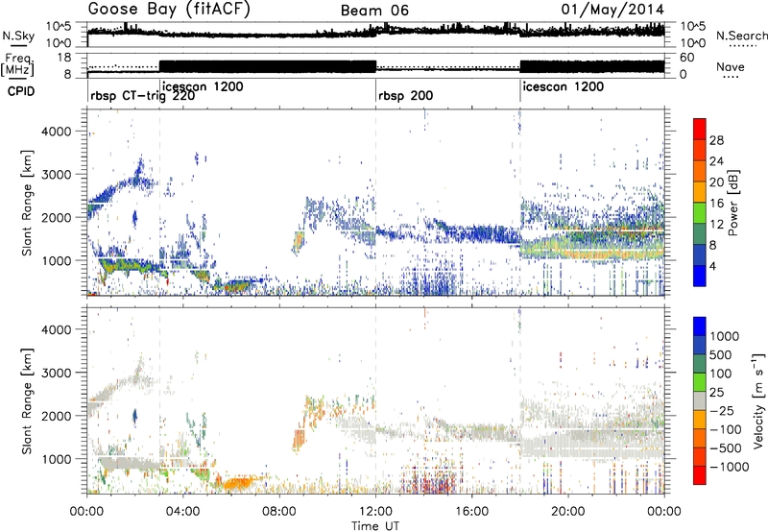Click the 'Nave' legend label

click(731, 67)
